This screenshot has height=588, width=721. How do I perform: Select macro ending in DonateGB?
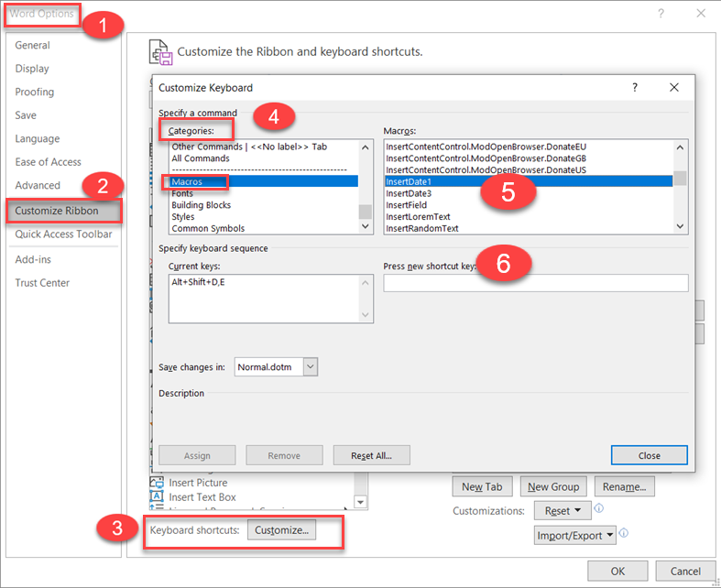coord(529,158)
